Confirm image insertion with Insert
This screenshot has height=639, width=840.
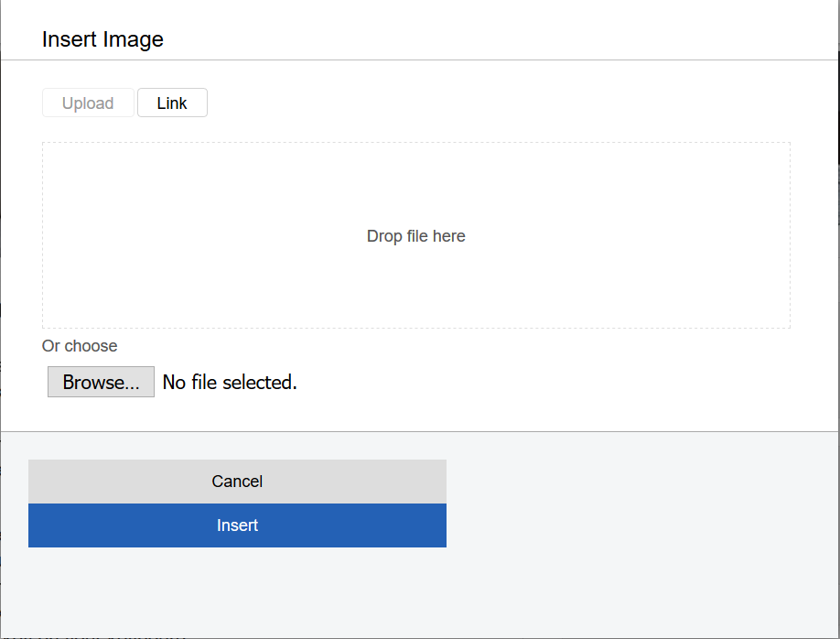pyautogui.click(x=237, y=525)
